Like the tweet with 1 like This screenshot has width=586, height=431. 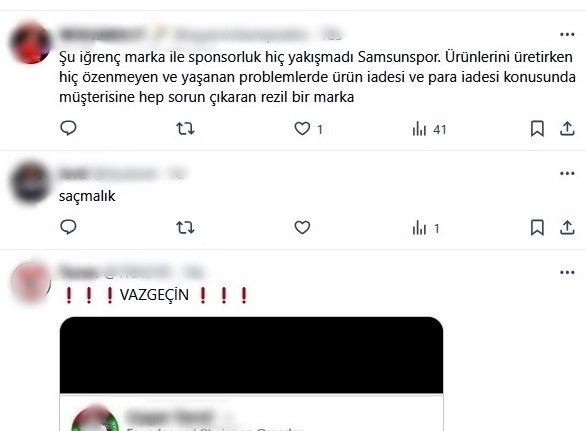click(x=302, y=129)
